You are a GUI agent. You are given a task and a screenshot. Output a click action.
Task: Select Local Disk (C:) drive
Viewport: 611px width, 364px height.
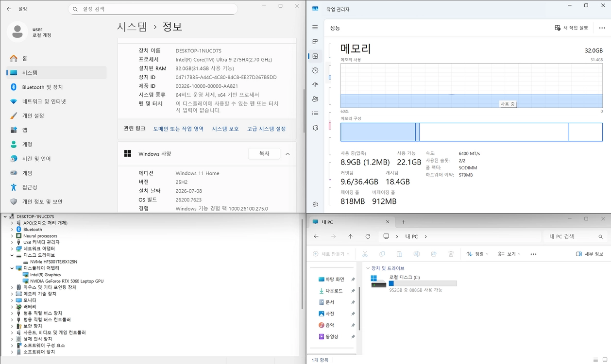tap(413, 283)
